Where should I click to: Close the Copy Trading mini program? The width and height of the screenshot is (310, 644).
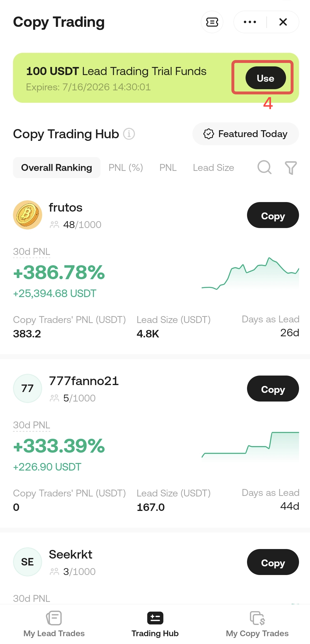pyautogui.click(x=283, y=22)
